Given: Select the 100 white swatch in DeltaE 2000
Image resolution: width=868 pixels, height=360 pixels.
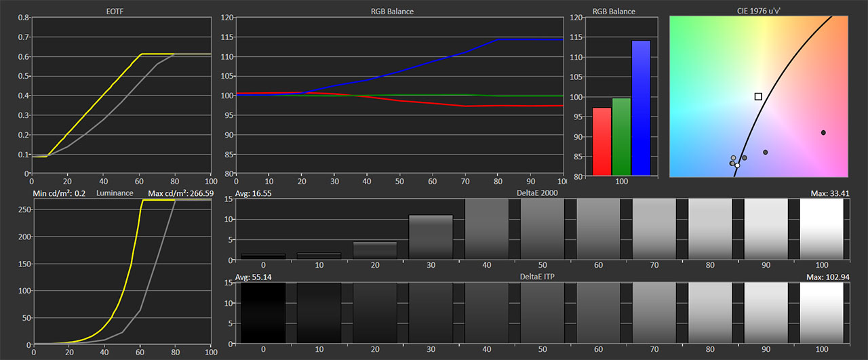Looking at the screenshot, I should click(x=822, y=229).
